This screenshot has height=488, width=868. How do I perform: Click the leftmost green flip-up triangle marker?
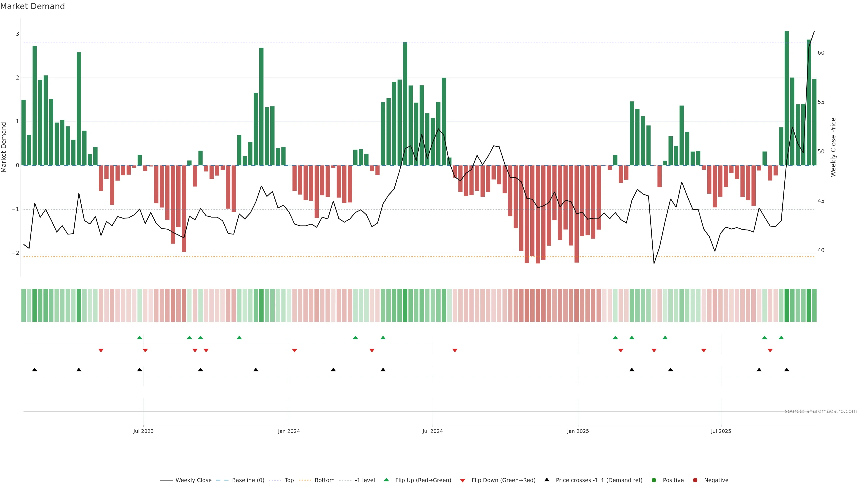click(140, 338)
